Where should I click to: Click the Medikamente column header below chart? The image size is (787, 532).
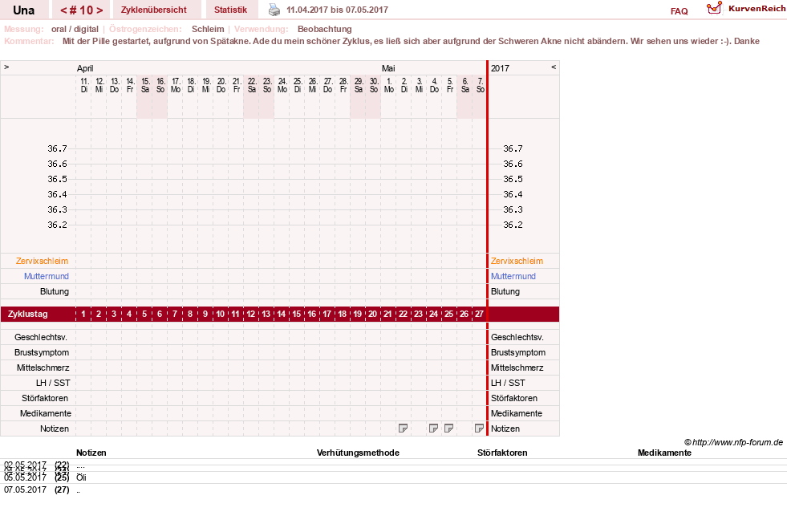tap(664, 453)
